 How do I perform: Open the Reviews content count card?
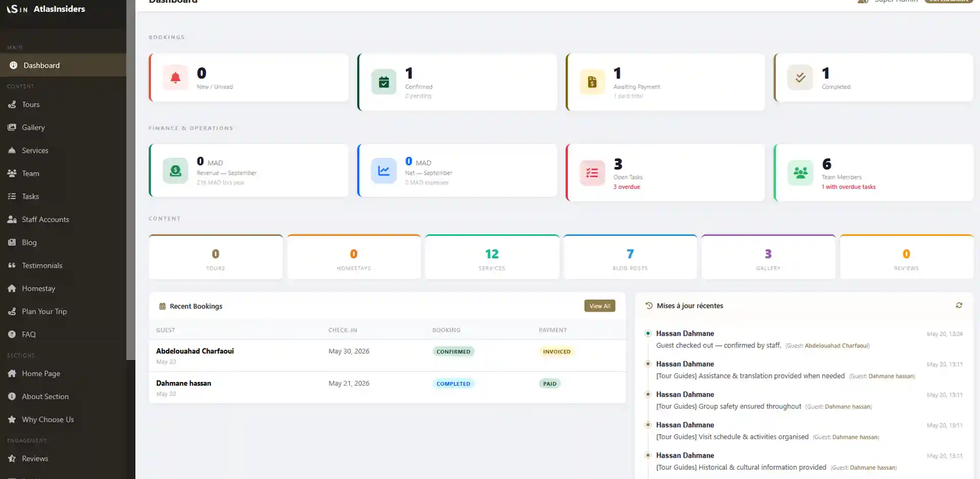click(x=906, y=257)
